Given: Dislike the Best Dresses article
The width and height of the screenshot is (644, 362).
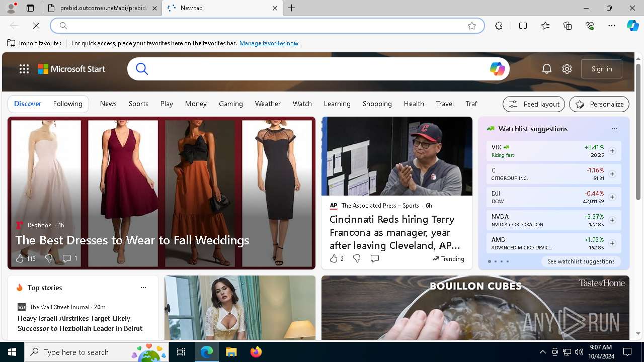Looking at the screenshot, I should click(x=49, y=258).
